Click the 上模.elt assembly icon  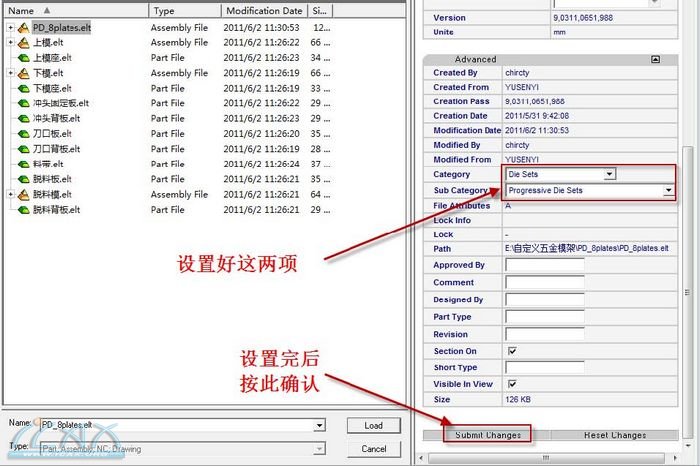click(23, 43)
